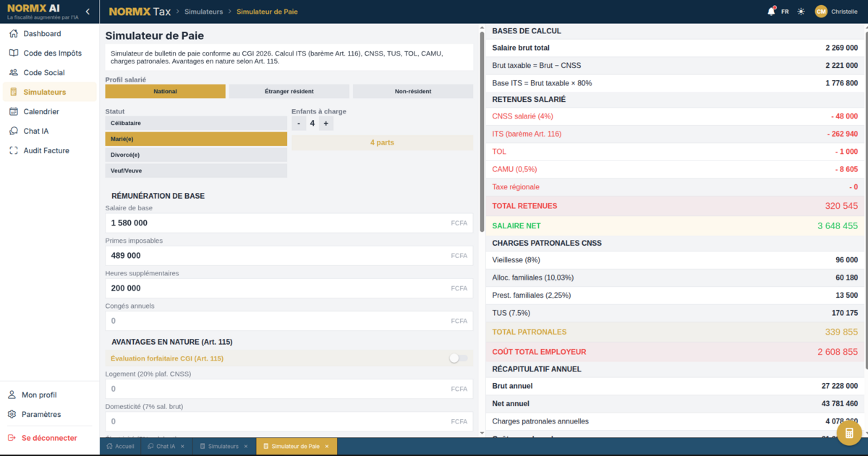Open the Christelle user menu

pyautogui.click(x=844, y=12)
